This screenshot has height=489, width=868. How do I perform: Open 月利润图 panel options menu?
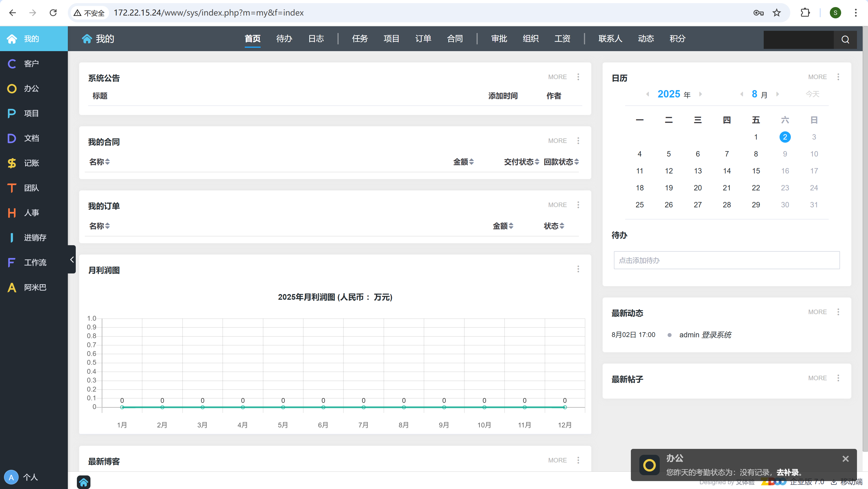[x=578, y=269]
